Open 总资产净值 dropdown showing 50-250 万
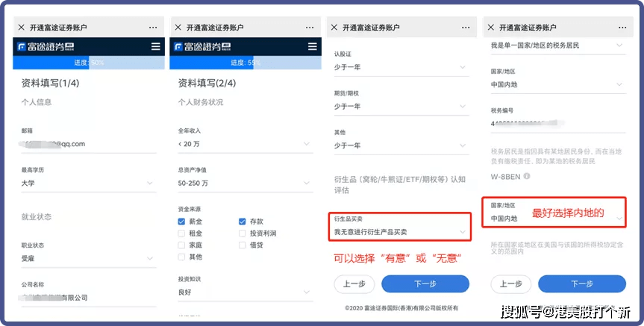This screenshot has width=644, height=326. (x=246, y=183)
